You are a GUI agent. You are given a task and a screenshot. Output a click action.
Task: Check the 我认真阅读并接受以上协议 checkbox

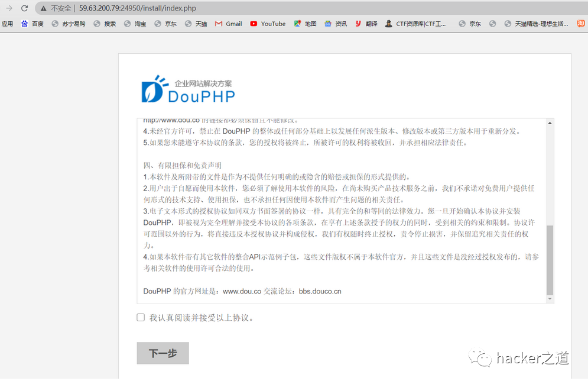coord(141,318)
